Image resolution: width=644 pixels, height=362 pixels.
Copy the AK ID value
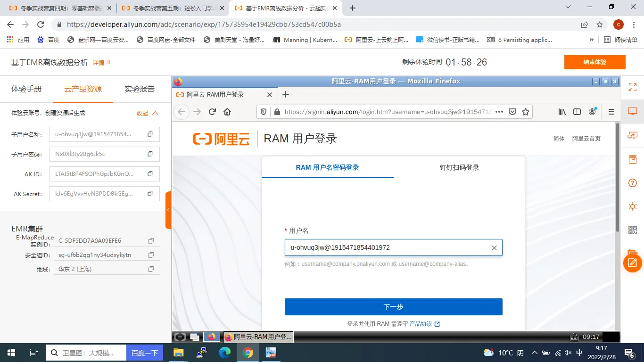point(150,174)
